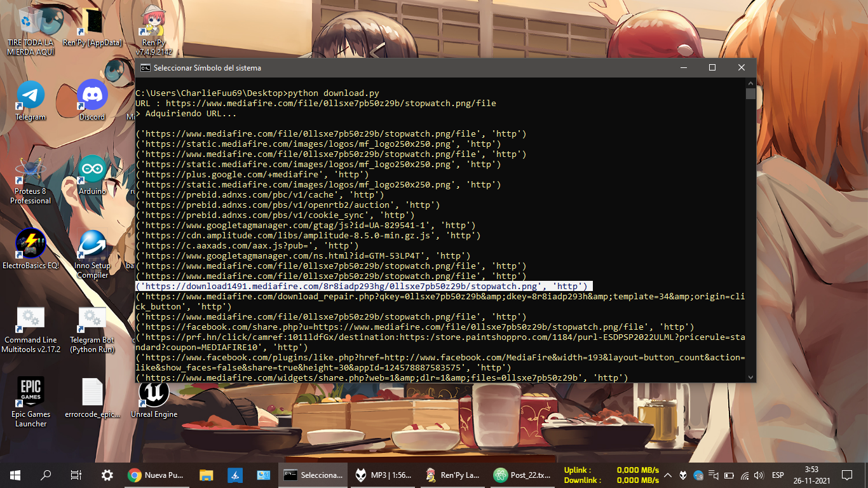Screen dimensions: 868x488
Task: Expand the hidden system tray icons chevron
Action: [x=668, y=475]
